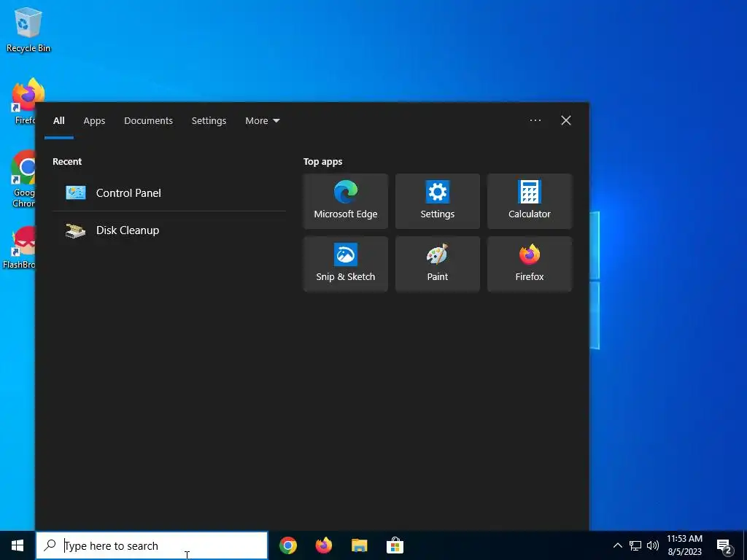The image size is (747, 560).
Task: Select Recycle Bin on the desktop
Action: [28, 29]
